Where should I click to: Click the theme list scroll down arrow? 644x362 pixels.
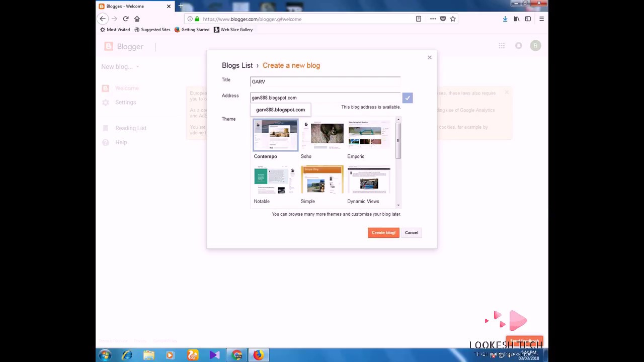(x=398, y=205)
